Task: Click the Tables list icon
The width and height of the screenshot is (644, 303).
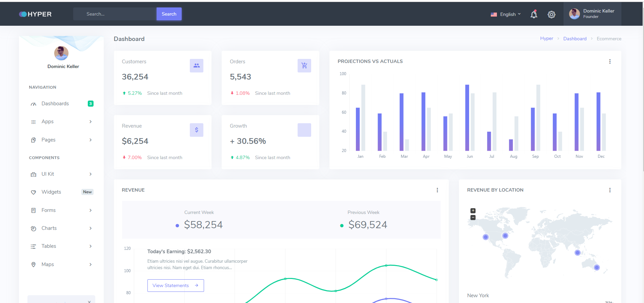Action: click(x=34, y=246)
